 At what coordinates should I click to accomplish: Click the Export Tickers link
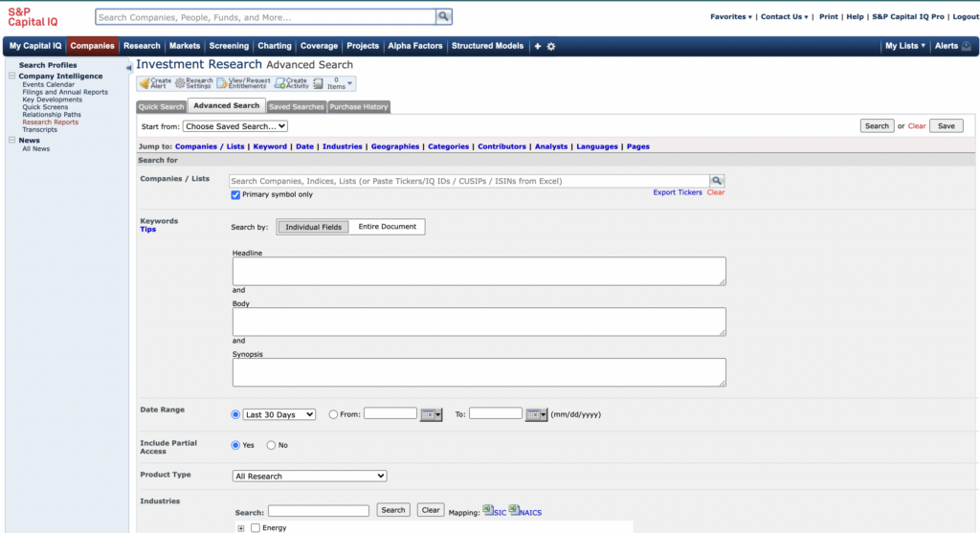(x=677, y=192)
